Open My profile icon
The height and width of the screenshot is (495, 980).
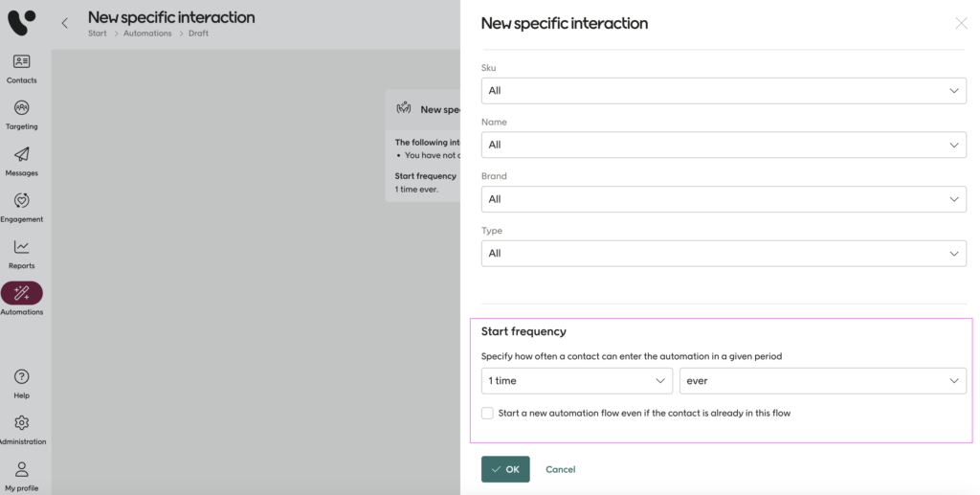[21, 470]
